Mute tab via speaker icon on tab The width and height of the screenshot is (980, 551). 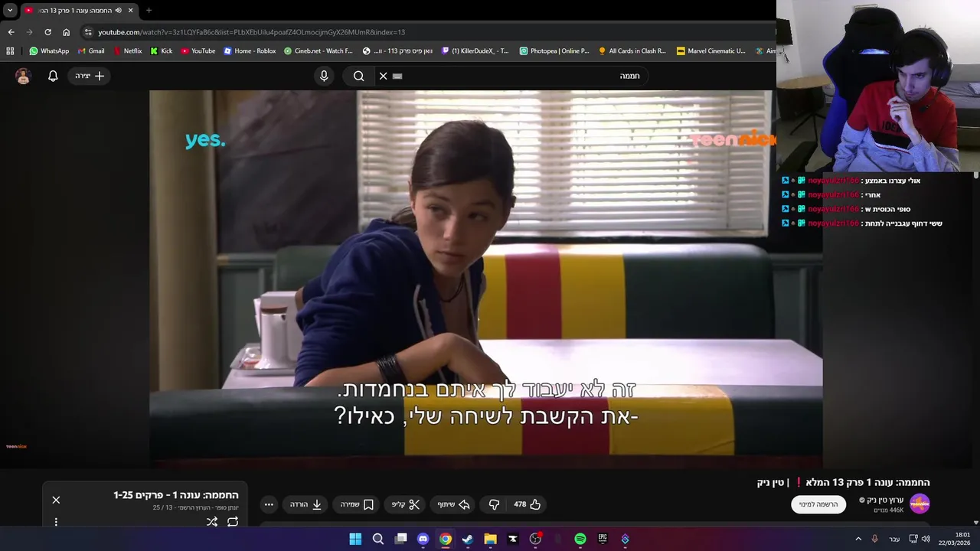pyautogui.click(x=118, y=11)
